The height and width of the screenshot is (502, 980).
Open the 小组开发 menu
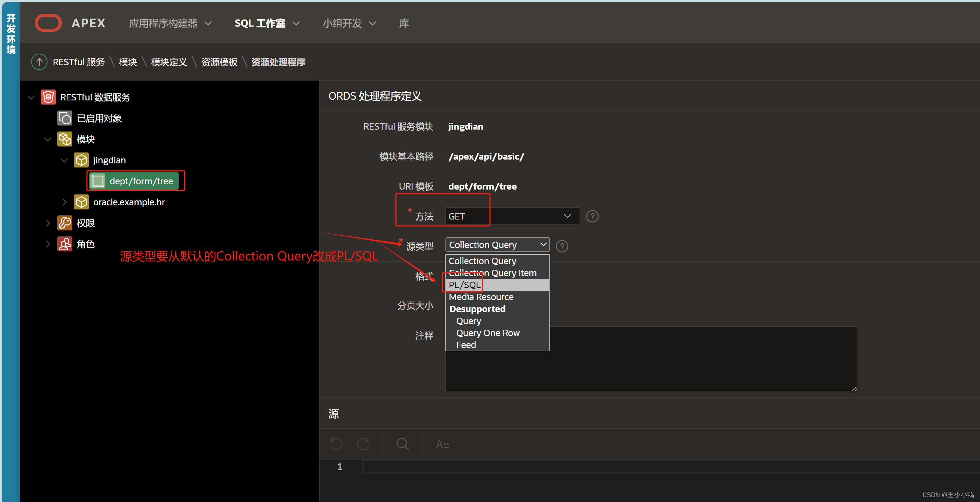pyautogui.click(x=349, y=23)
